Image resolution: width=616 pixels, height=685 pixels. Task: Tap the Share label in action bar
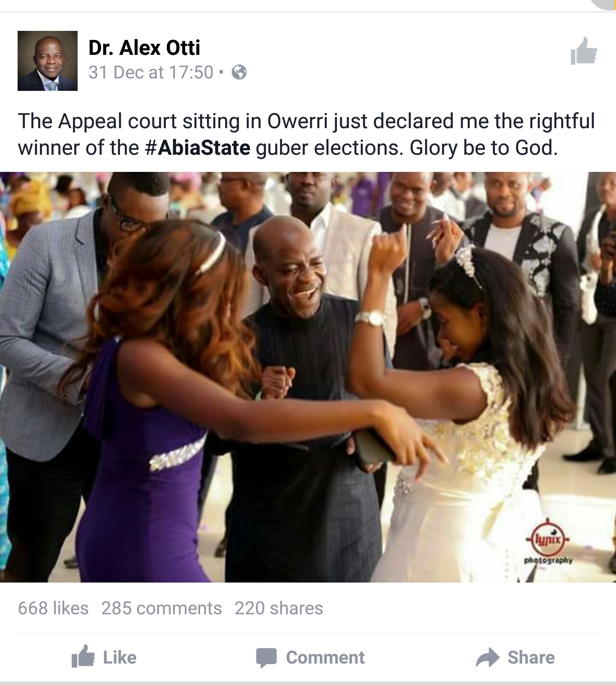coord(531,658)
